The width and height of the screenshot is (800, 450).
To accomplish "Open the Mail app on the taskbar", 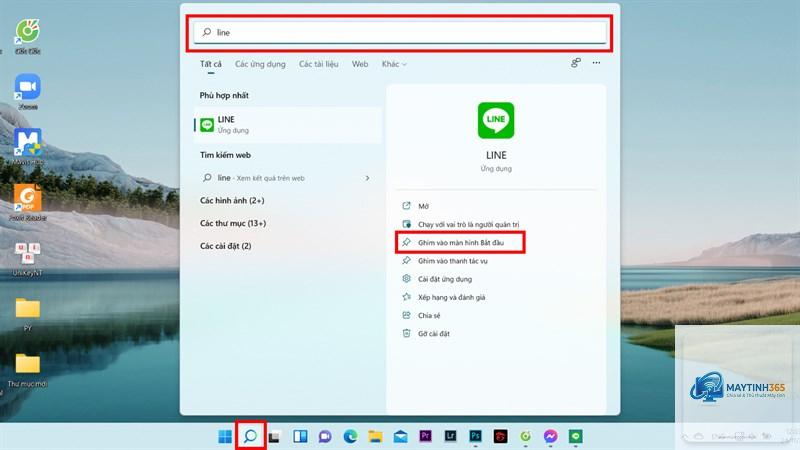I will [401, 436].
